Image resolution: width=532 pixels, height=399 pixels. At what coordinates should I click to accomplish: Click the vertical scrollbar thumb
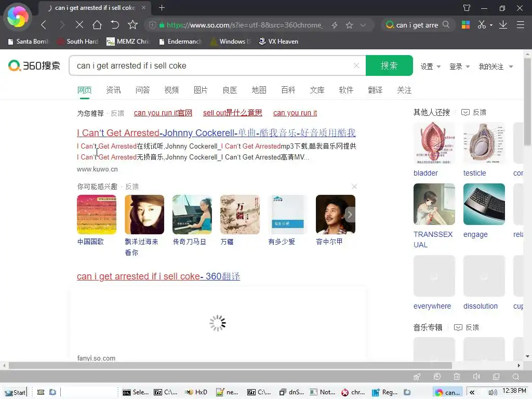[x=527, y=101]
